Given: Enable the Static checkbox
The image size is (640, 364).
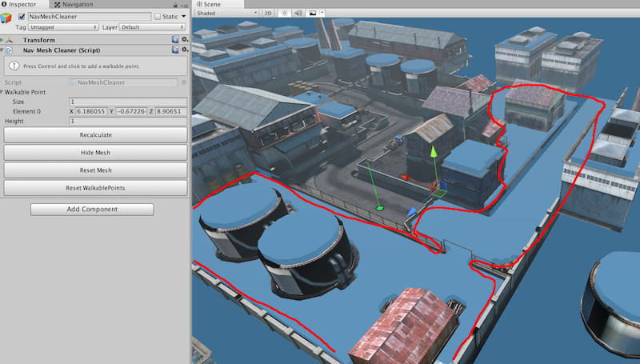Looking at the screenshot, I should (157, 17).
